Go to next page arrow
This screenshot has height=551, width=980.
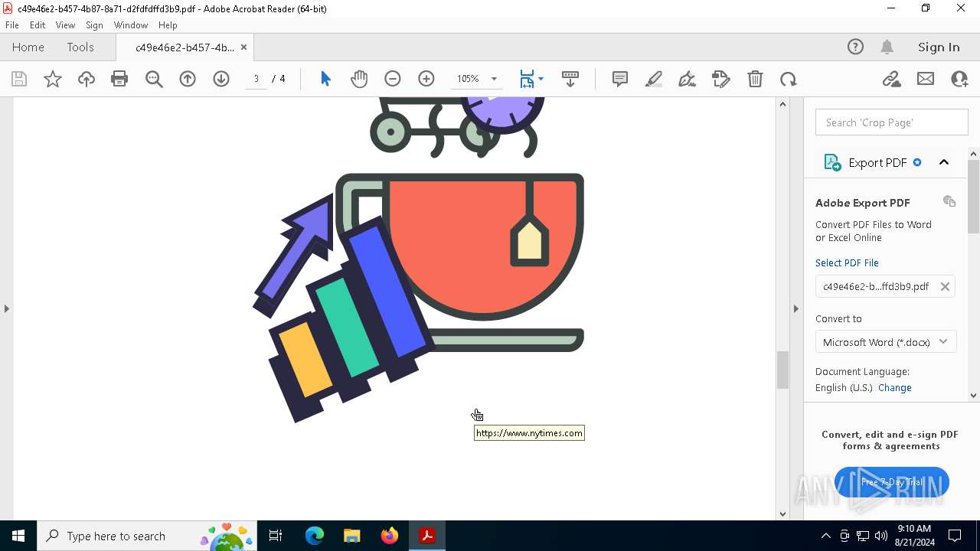coord(221,79)
